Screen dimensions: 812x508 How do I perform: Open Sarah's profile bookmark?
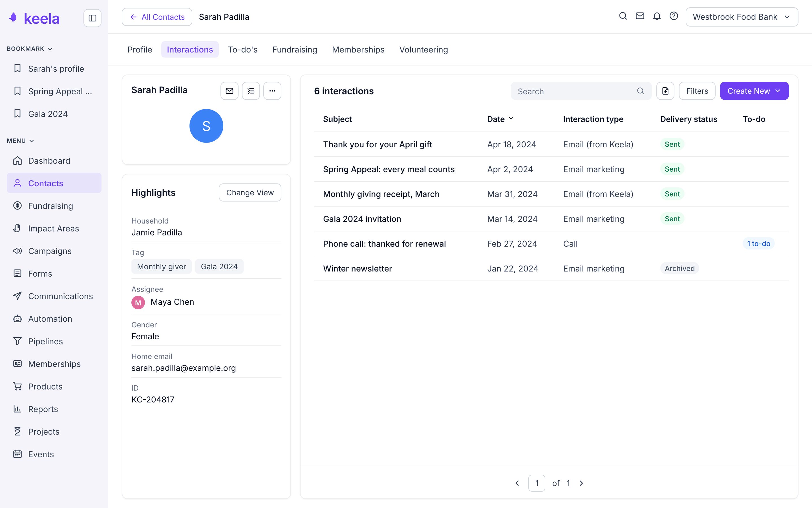point(54,69)
